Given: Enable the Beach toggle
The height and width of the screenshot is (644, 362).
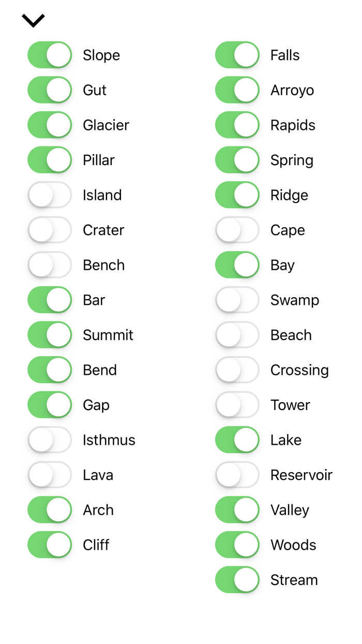Looking at the screenshot, I should pyautogui.click(x=237, y=335).
